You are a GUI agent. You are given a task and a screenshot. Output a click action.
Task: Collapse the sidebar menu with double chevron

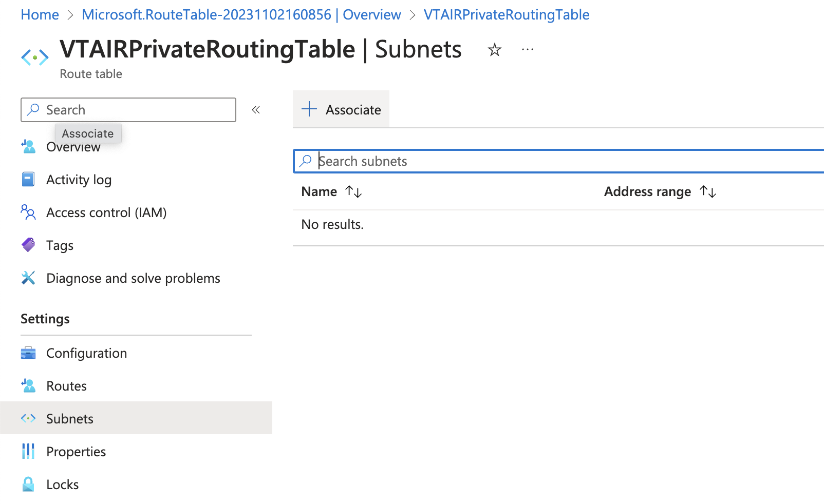pyautogui.click(x=256, y=110)
